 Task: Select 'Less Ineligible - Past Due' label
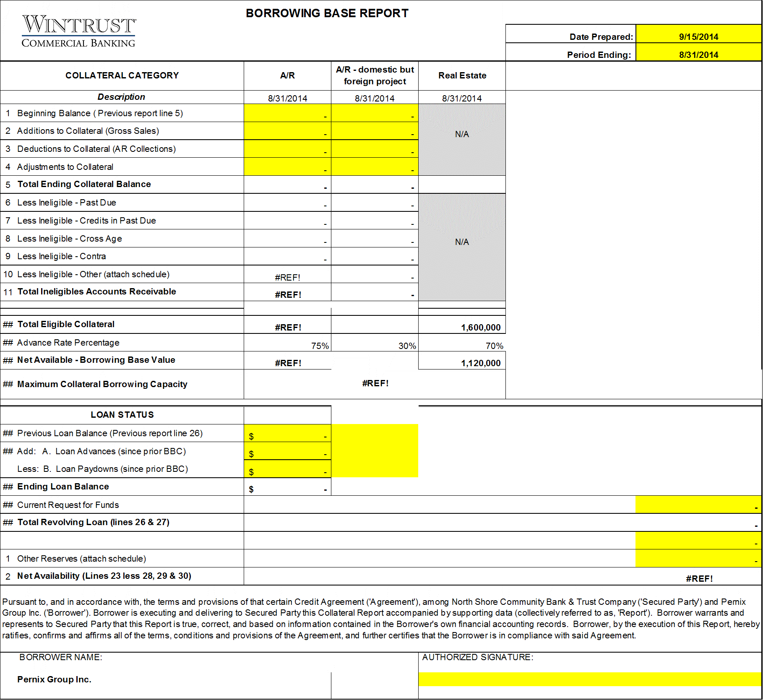click(x=66, y=203)
